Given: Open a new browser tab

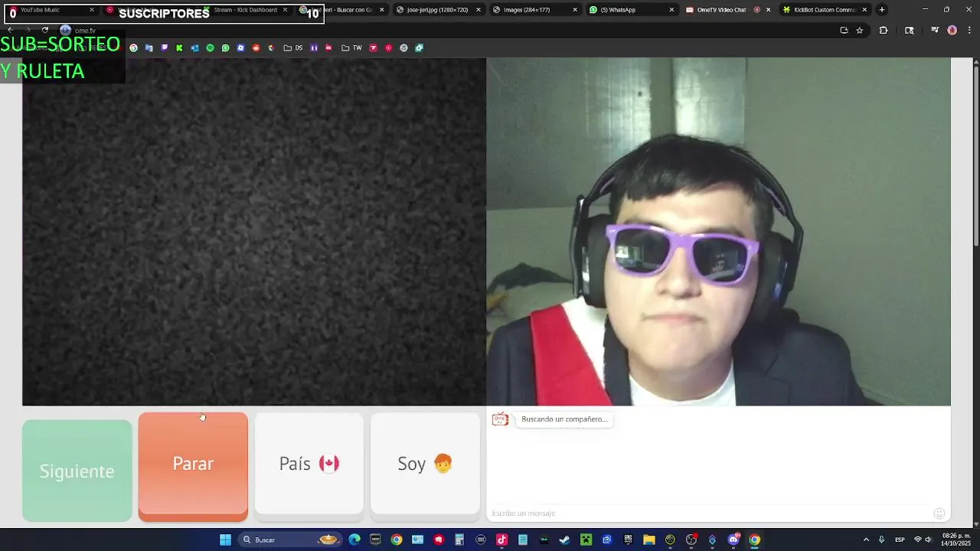Looking at the screenshot, I should [882, 10].
